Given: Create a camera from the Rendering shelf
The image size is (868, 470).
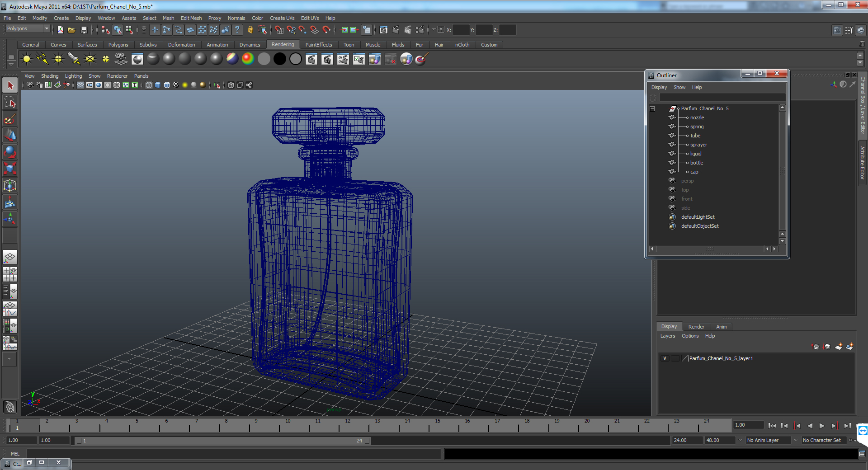Looking at the screenshot, I should coord(121,59).
